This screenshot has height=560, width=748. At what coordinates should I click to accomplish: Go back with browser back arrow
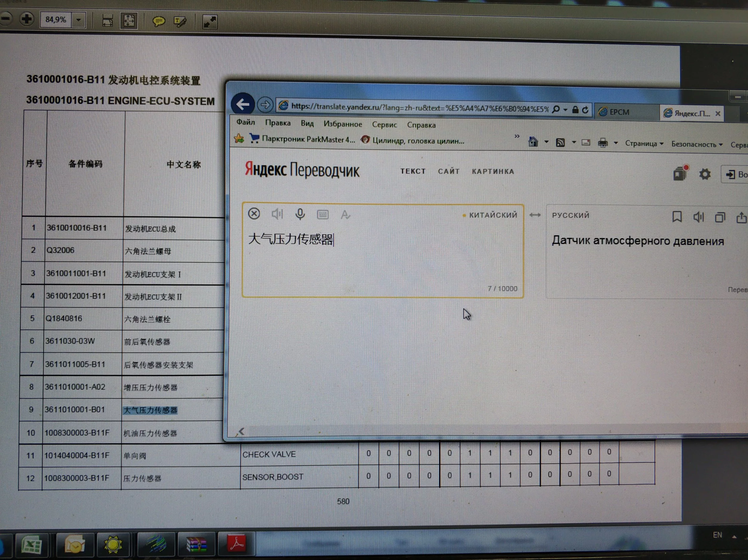click(243, 104)
